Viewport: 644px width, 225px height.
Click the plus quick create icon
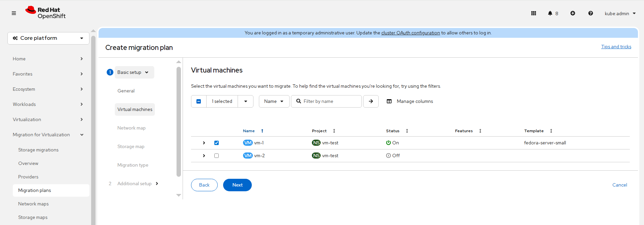[x=572, y=13]
